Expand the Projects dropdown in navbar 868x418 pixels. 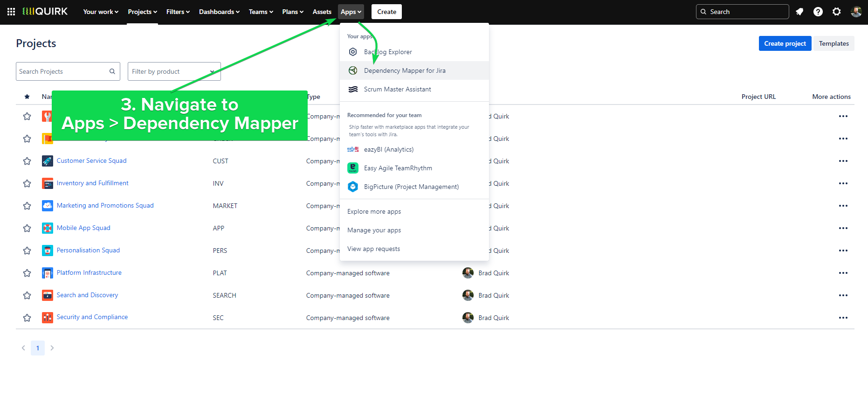click(142, 12)
